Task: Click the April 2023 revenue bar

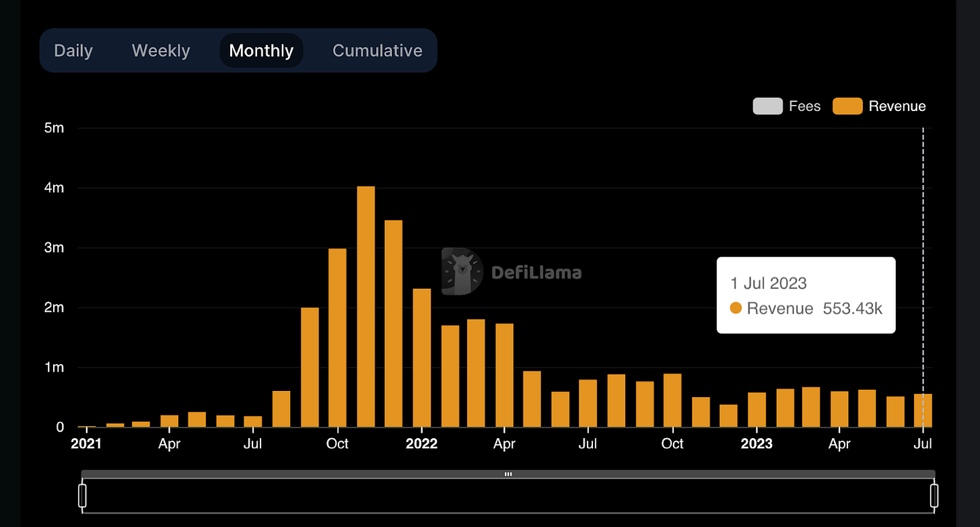Action: 839,409
